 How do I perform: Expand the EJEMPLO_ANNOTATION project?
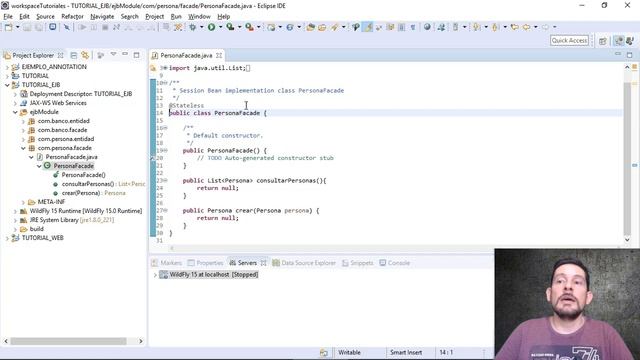coord(7,67)
